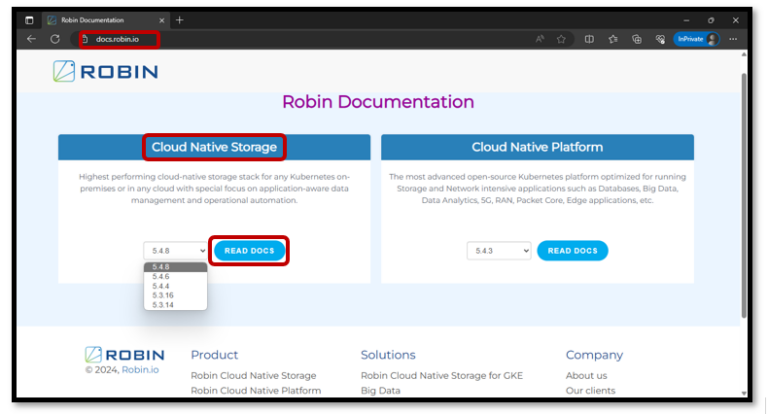Click the Robin Documentation title
The height and width of the screenshot is (414, 768).
pos(378,102)
